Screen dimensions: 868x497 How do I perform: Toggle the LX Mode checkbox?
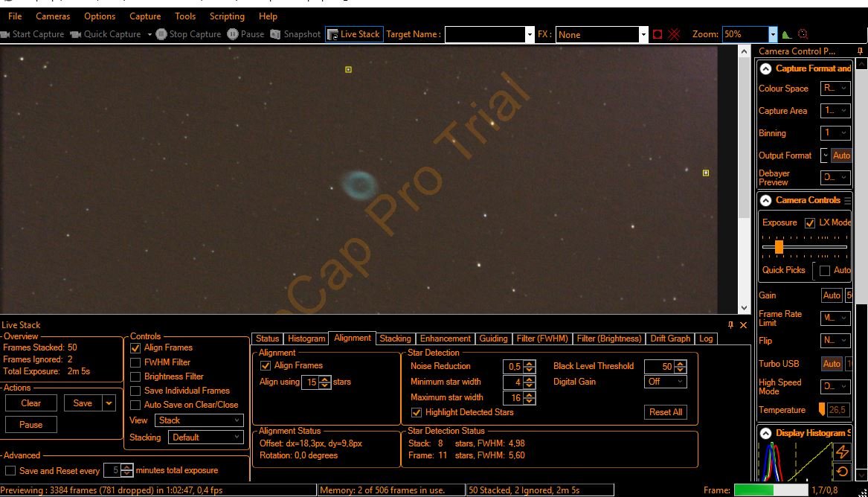[810, 222]
